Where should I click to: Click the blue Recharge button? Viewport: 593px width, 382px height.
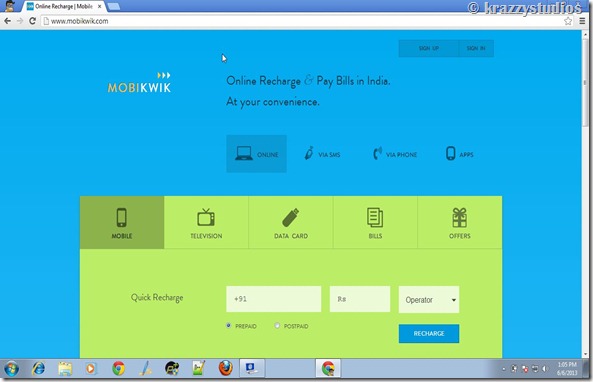(429, 334)
